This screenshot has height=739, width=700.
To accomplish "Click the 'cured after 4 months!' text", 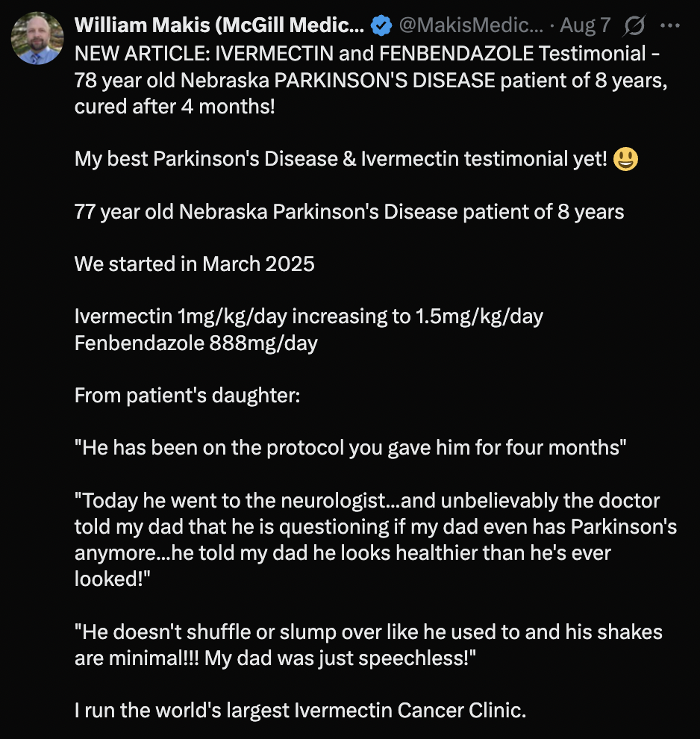I will (x=175, y=107).
